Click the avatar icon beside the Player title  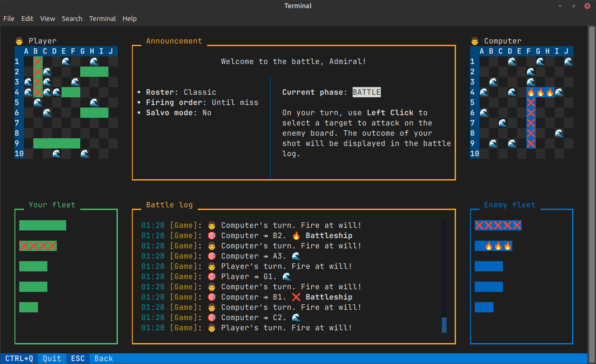pos(19,41)
